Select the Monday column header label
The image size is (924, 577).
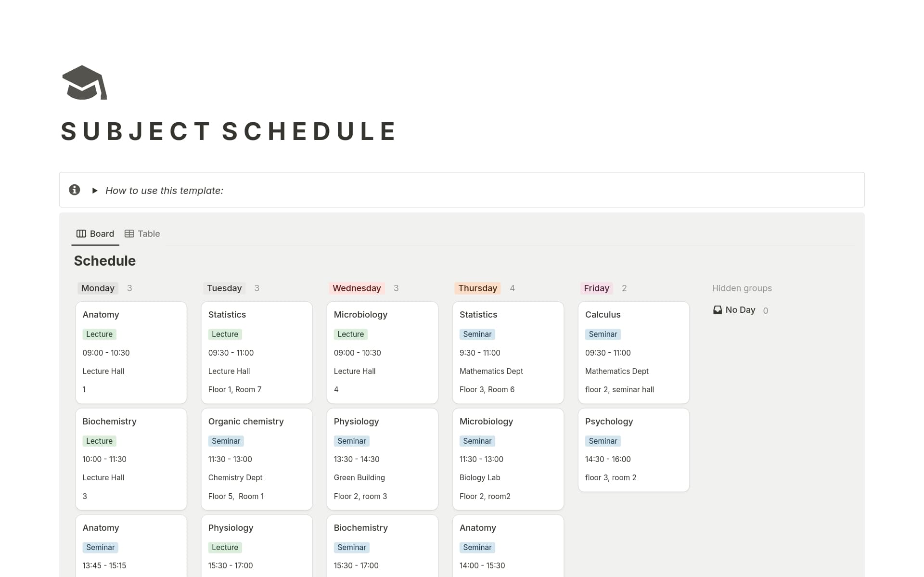tap(98, 288)
